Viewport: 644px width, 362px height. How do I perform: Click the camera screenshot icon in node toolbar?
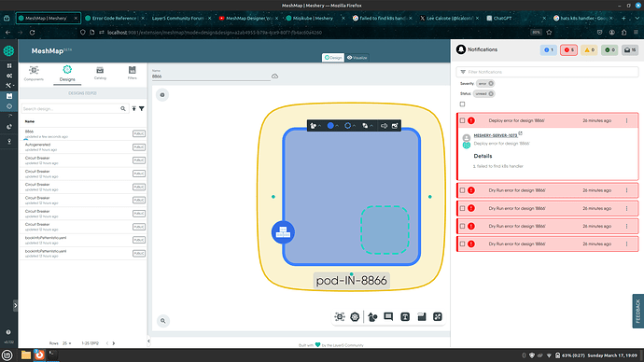pos(395,126)
